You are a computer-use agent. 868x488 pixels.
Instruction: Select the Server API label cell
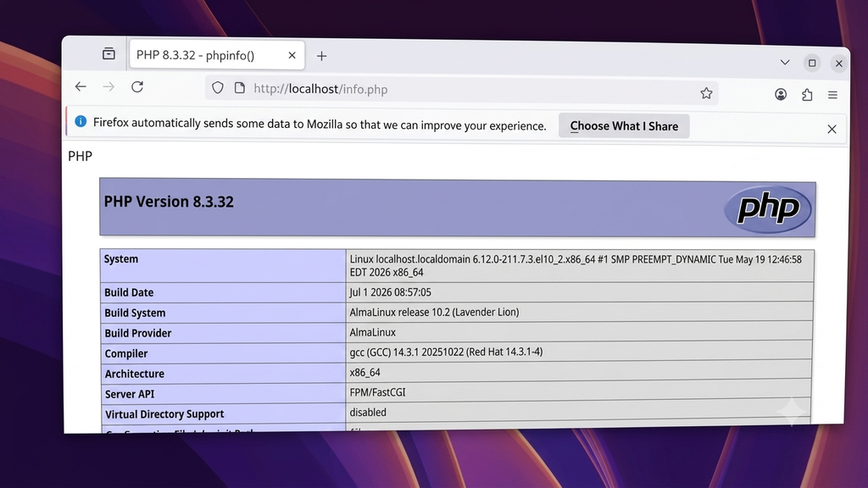[224, 394]
